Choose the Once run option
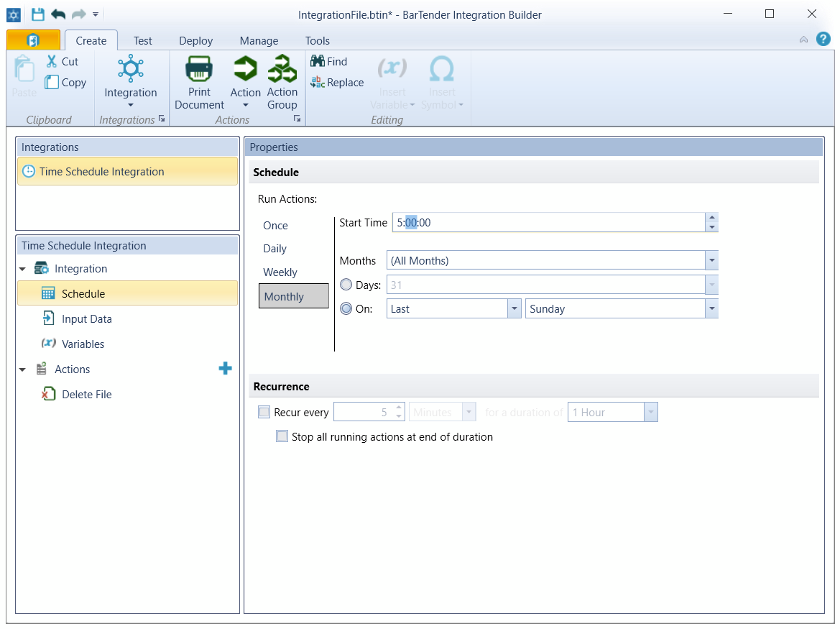Screen dimensions: 840x629 275,226
